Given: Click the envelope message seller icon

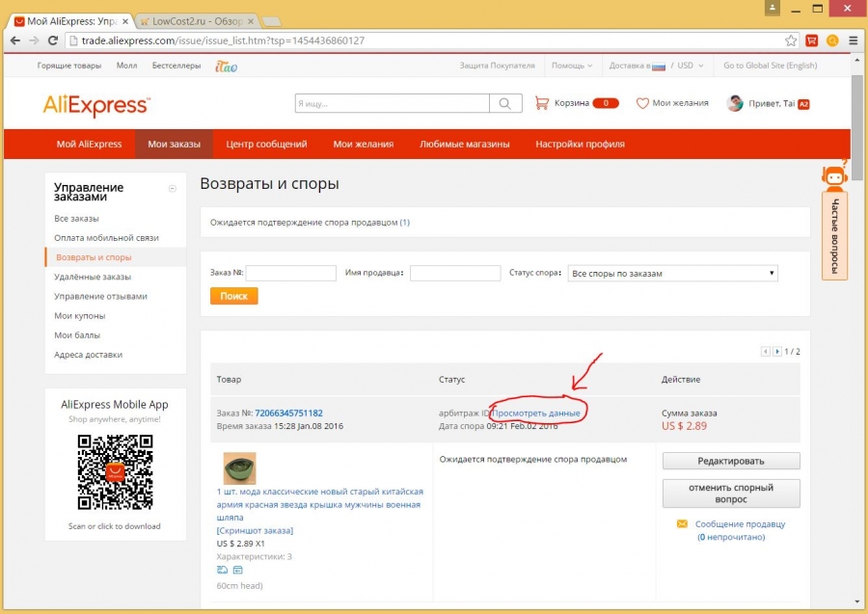Looking at the screenshot, I should (x=682, y=524).
